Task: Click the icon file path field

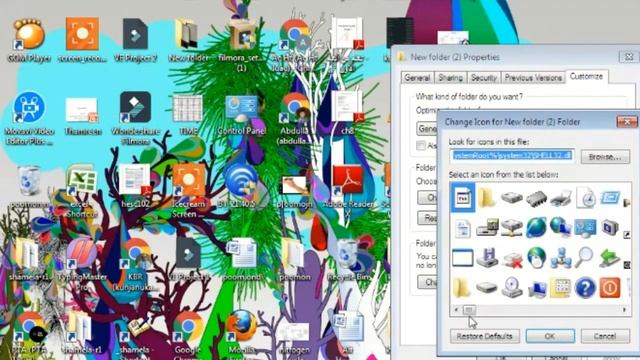Action: [x=512, y=156]
